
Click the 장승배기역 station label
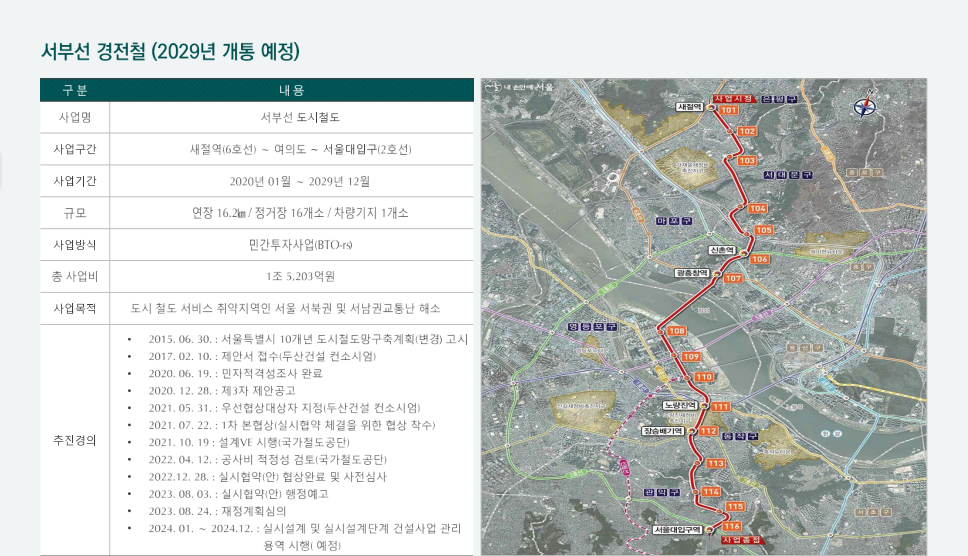(x=663, y=430)
